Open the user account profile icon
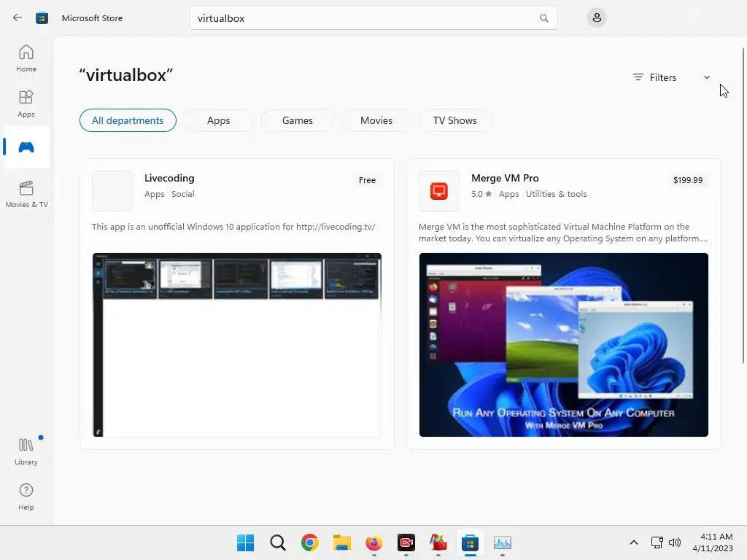This screenshot has height=560, width=747. (x=597, y=18)
